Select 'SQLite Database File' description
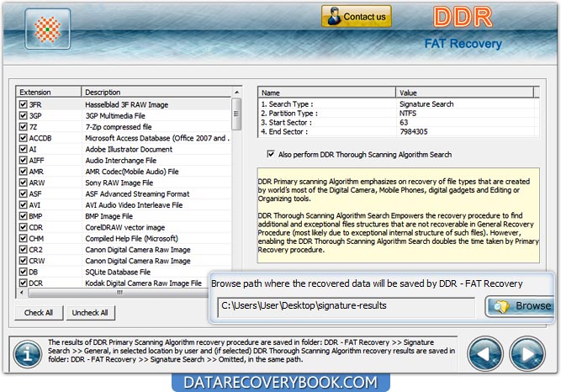 (x=118, y=272)
